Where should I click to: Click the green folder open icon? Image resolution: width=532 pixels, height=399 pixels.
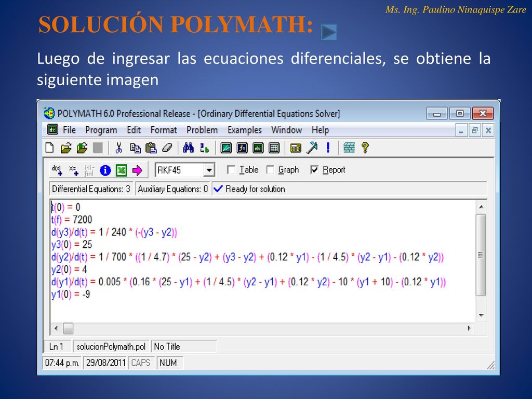(82, 148)
